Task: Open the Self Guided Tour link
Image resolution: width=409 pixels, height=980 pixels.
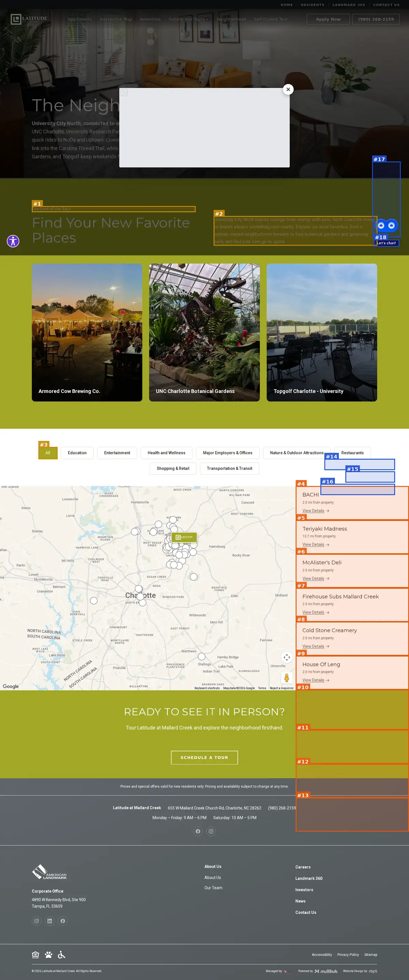Action: (271, 19)
